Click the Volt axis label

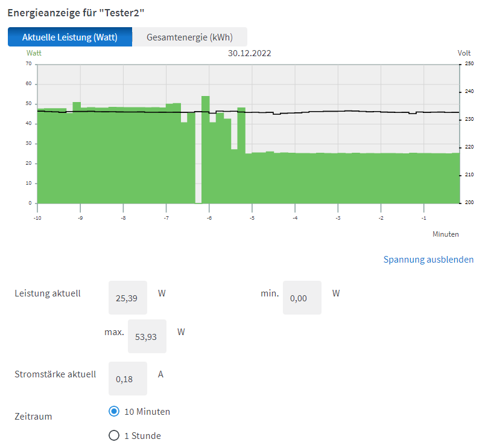(x=464, y=53)
